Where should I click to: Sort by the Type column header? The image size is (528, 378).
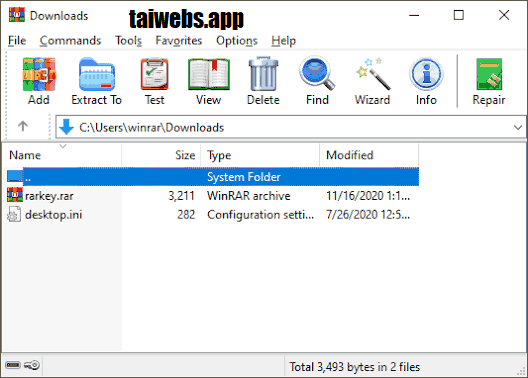(x=260, y=155)
